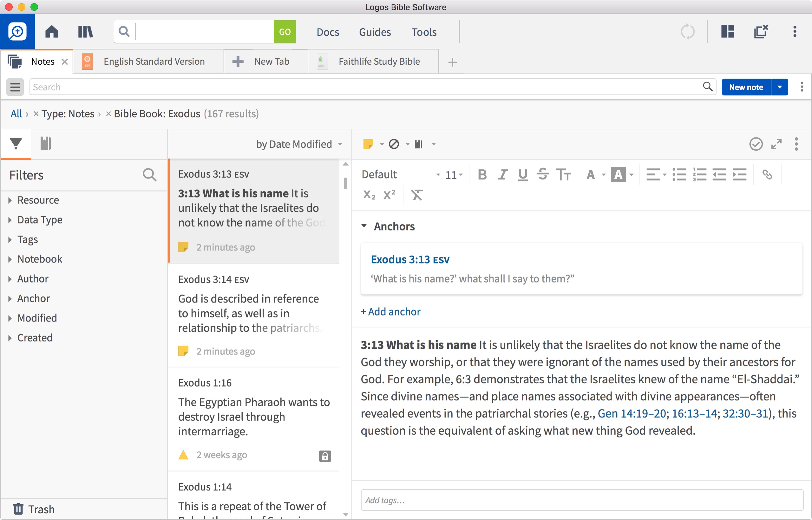Collapse the Anchors section
Image resolution: width=812 pixels, height=520 pixels.
click(x=364, y=226)
